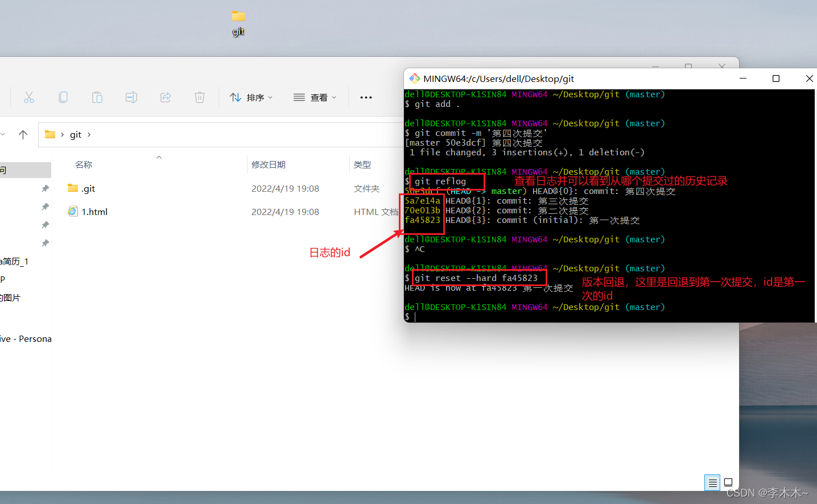Switch to details view at Explorer bottom right
This screenshot has width=817, height=504.
[x=712, y=482]
